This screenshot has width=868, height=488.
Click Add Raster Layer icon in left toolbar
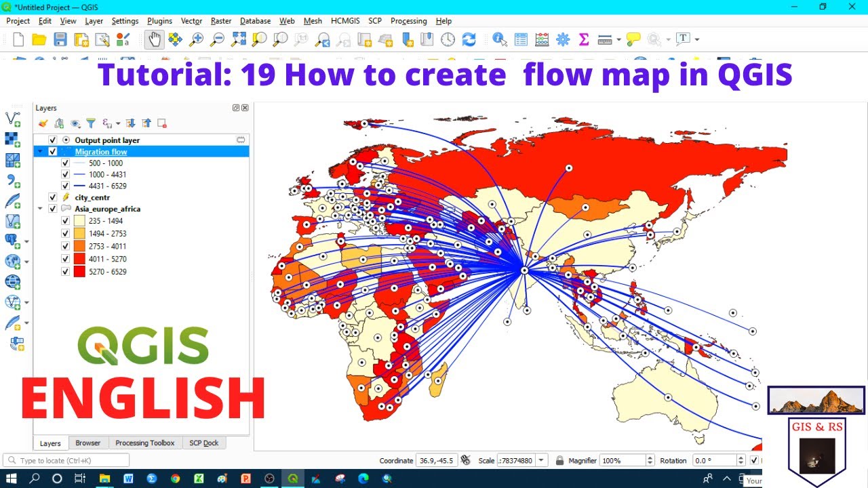point(13,139)
